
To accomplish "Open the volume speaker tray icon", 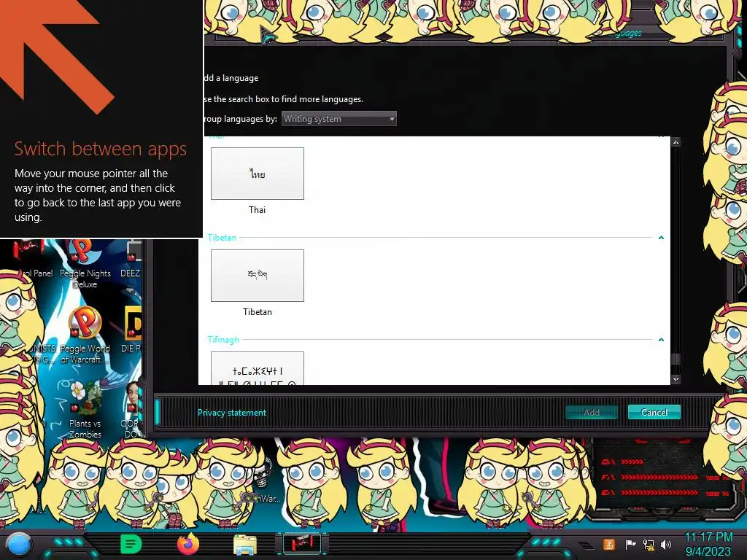I will point(665,544).
